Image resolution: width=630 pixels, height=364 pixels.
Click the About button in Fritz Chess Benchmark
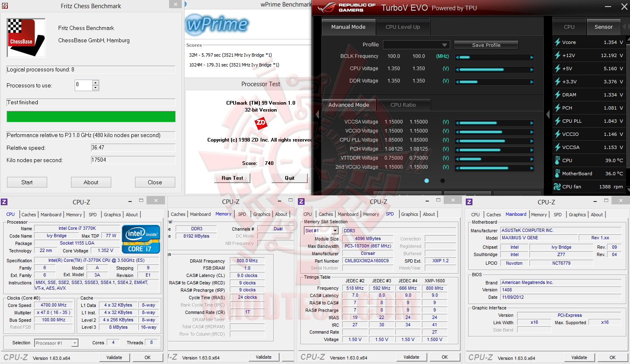coord(91,182)
